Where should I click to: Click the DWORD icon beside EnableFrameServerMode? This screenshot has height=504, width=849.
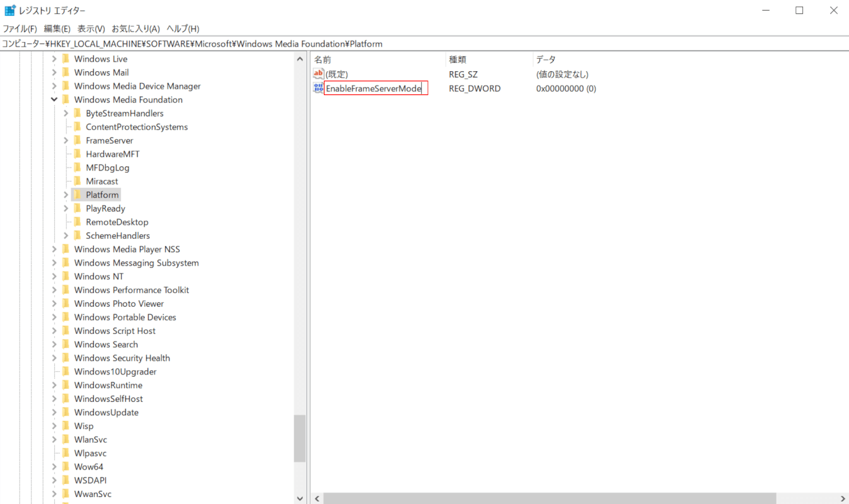318,88
